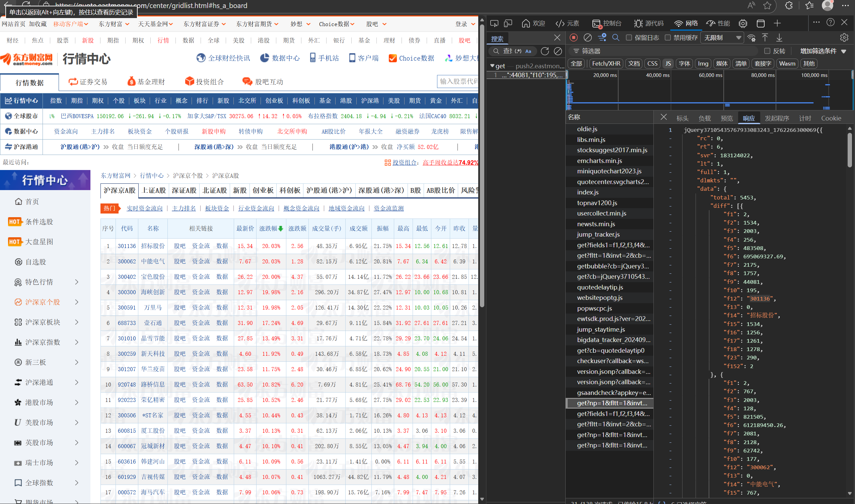The image size is (855, 504).
Task: Click the import HAR upload arrow
Action: click(765, 37)
